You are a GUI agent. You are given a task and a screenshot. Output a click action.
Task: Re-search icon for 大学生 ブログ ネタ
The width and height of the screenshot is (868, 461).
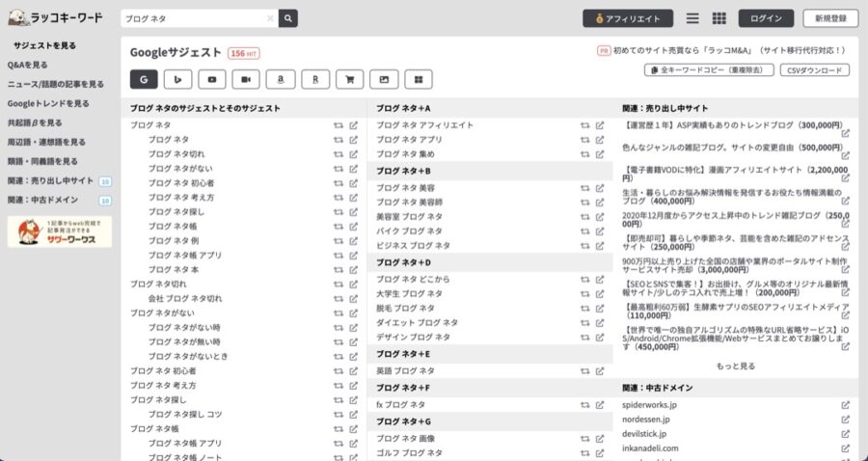pyautogui.click(x=584, y=293)
